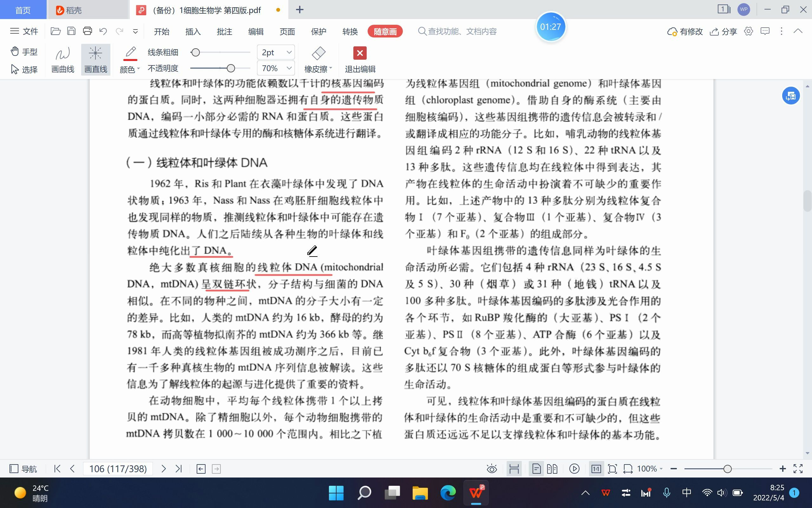This screenshot has width=812, height=508.
Task: Select single page view icon
Action: [536, 469]
